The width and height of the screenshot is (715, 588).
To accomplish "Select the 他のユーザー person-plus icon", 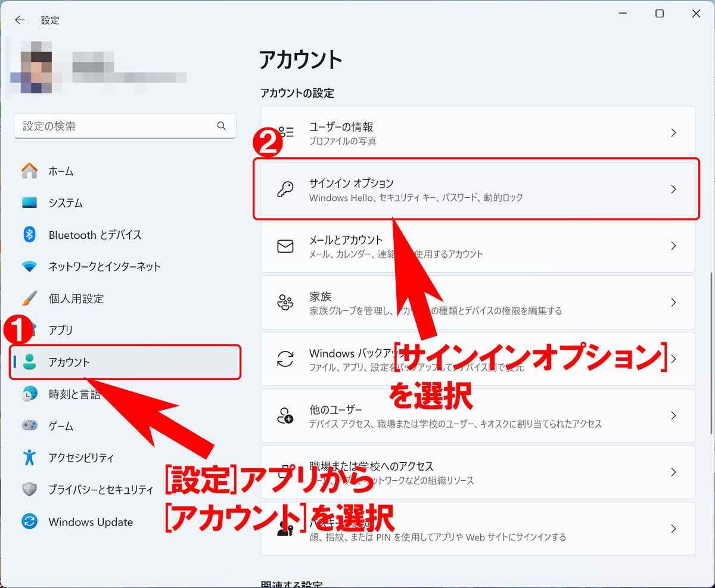I will [285, 416].
